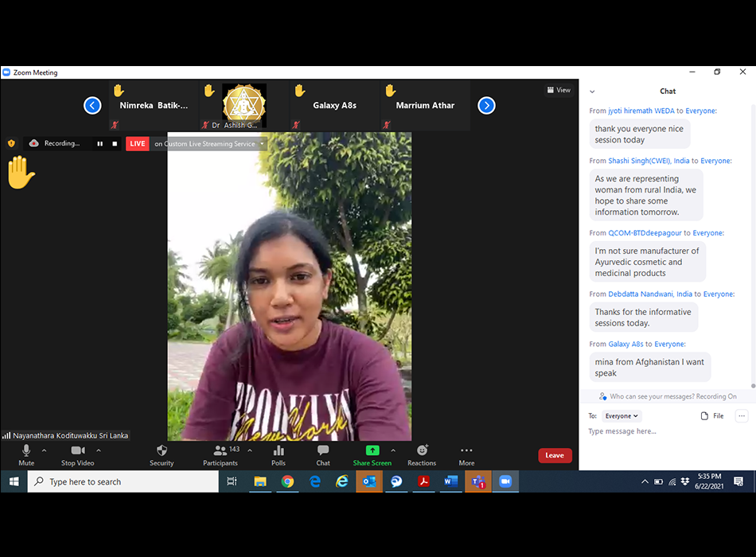Open chat more options ellipsis
Viewport: 756px width, 557px height.
(742, 416)
